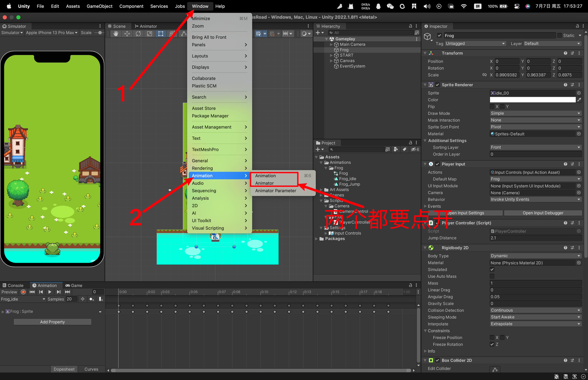Open Apple iPhone 13 Pro Max device dropdown

52,32
